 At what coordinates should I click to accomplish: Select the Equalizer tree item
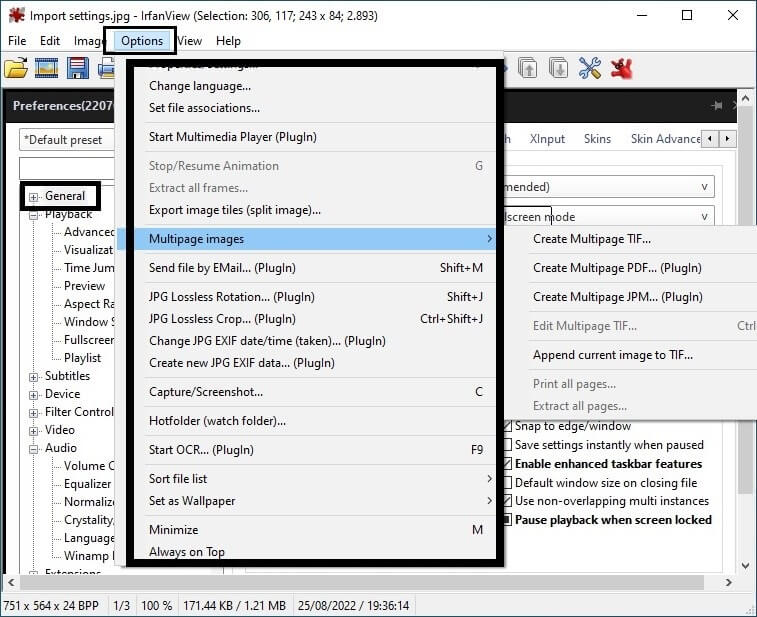[x=87, y=484]
